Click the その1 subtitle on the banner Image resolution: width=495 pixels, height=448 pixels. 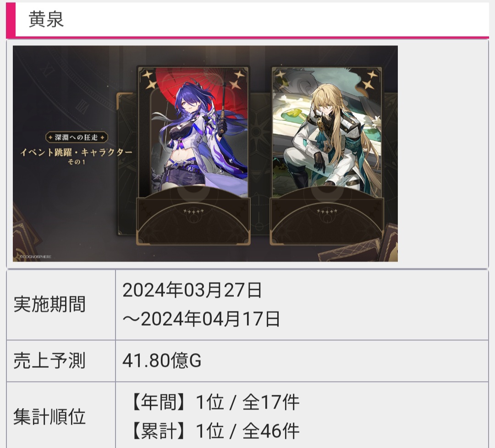(x=77, y=162)
